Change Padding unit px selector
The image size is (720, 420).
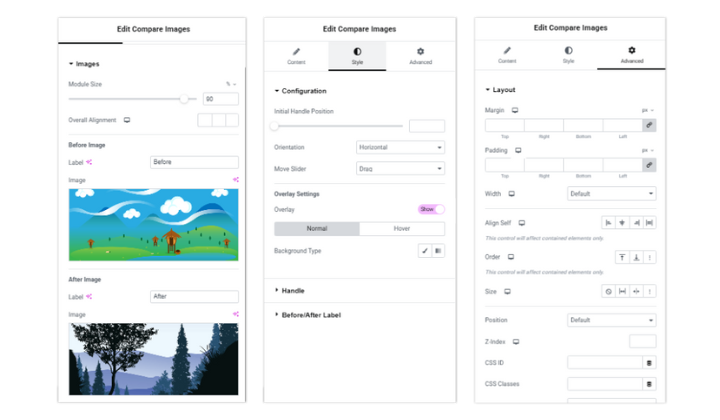click(648, 150)
